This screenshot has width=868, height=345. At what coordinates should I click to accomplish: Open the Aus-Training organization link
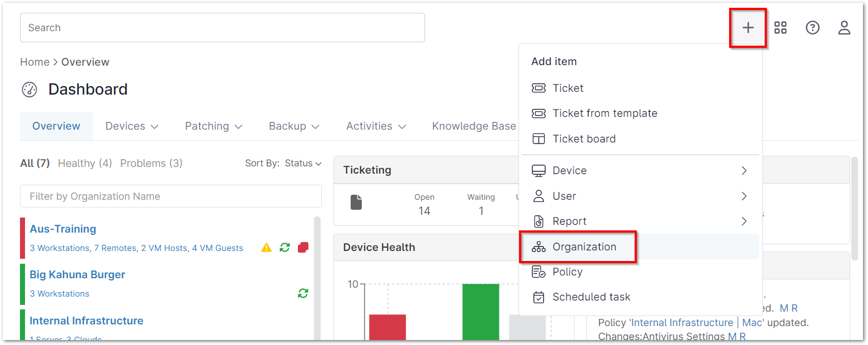(x=62, y=229)
